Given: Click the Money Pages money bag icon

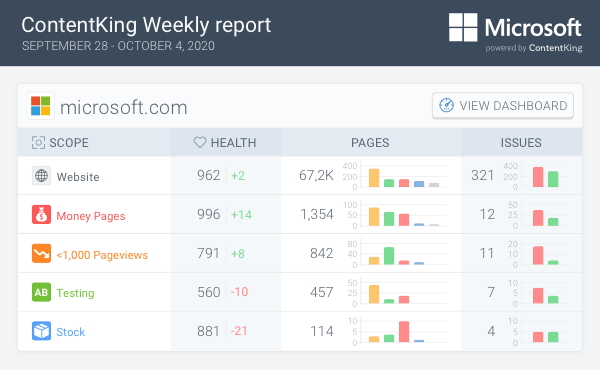Looking at the screenshot, I should pos(41,215).
